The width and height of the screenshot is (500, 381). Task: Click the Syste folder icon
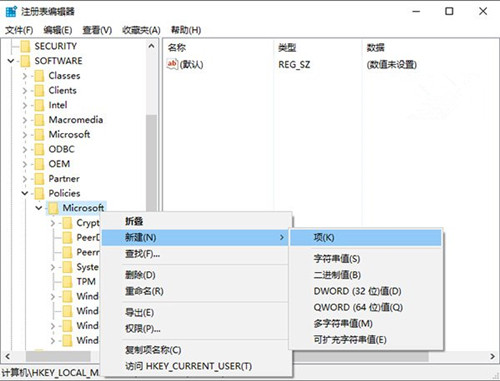coord(67,267)
